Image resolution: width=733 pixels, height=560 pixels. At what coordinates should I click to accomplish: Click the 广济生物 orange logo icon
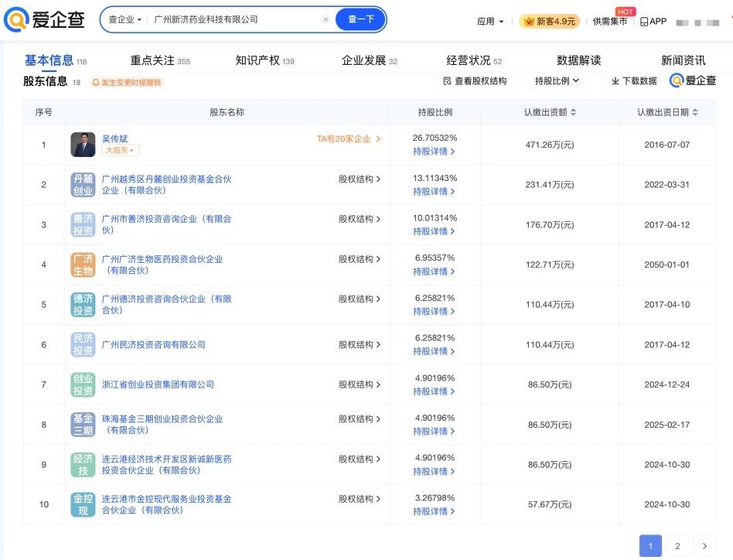[x=83, y=265]
